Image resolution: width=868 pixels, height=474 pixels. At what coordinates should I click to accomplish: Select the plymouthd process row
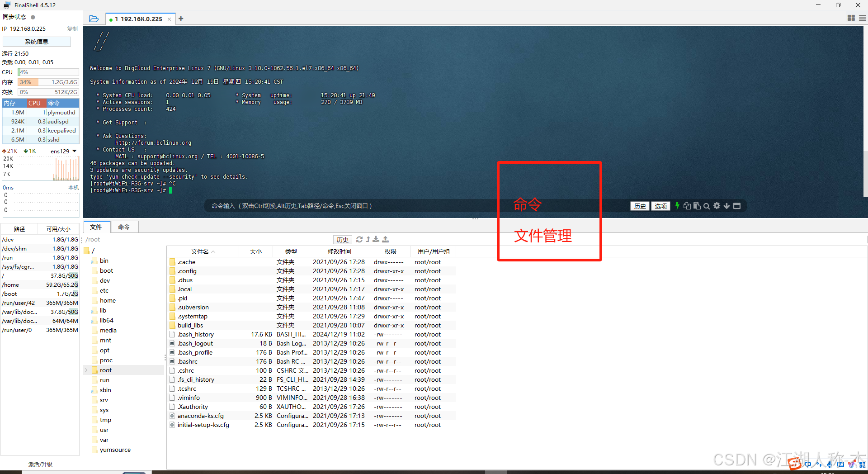point(41,112)
